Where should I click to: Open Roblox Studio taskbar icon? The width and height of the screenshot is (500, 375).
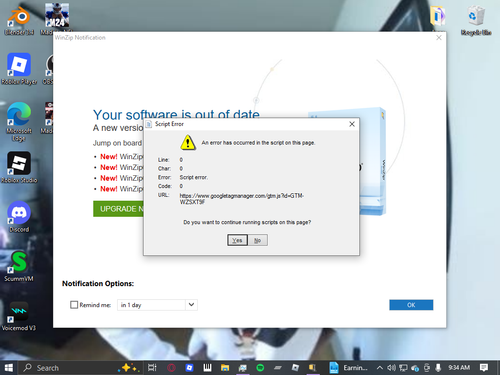coord(295,368)
